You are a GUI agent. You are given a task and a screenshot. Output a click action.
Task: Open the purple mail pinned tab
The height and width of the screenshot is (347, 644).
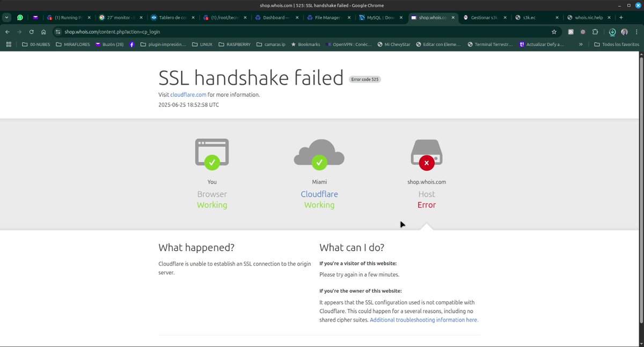35,17
